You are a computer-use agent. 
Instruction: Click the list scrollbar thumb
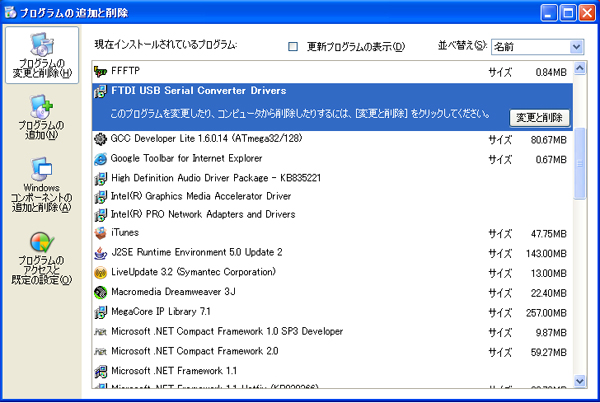point(580,163)
